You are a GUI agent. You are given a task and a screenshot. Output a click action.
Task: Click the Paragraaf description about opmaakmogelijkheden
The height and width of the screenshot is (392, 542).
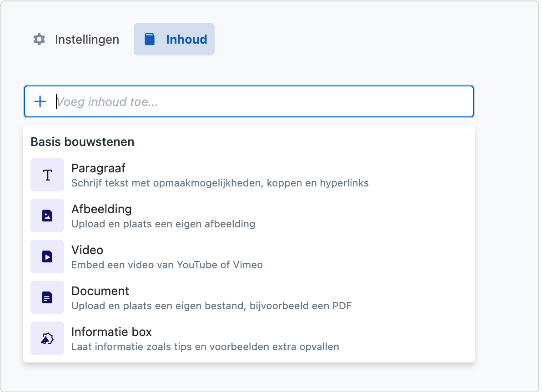coord(220,183)
